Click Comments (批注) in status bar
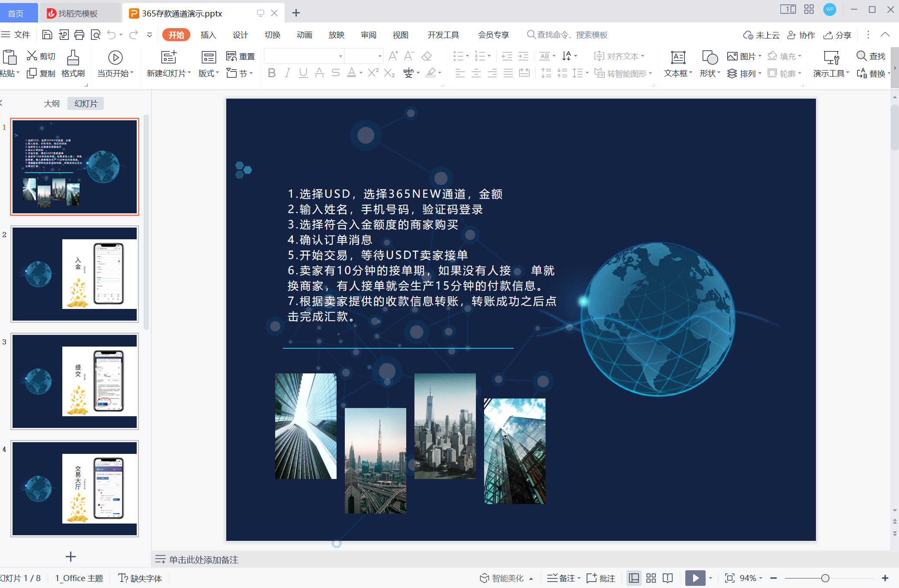899x588 pixels. tap(600, 578)
